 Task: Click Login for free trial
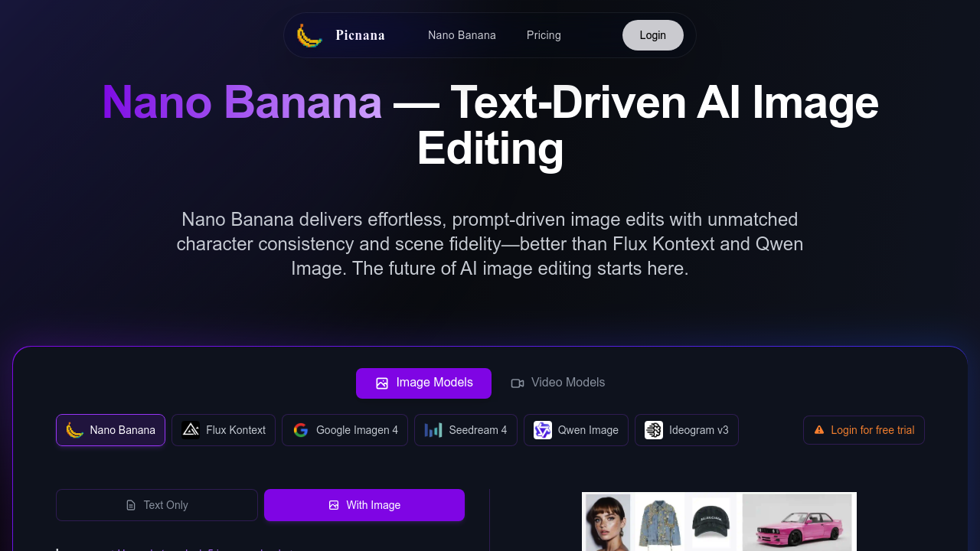pos(864,429)
